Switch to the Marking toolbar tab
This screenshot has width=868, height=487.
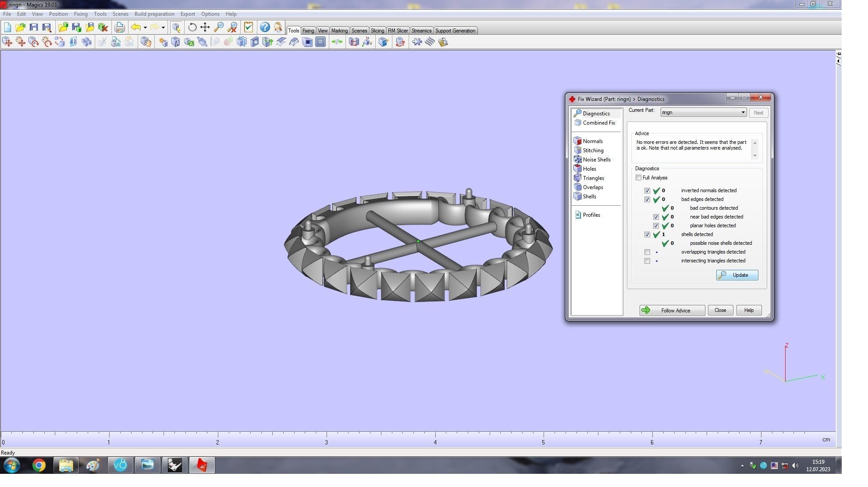[339, 31]
